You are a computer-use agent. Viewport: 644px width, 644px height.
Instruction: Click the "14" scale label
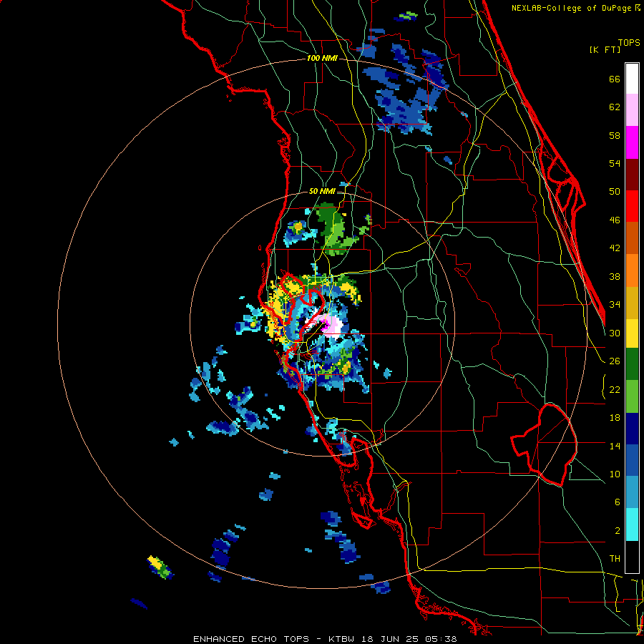pyautogui.click(x=615, y=446)
